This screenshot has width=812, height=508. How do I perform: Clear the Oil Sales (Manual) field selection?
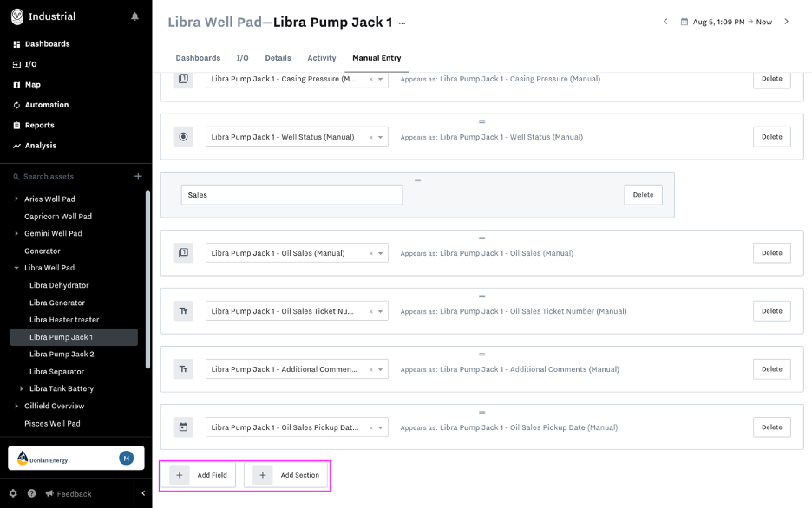tap(370, 253)
